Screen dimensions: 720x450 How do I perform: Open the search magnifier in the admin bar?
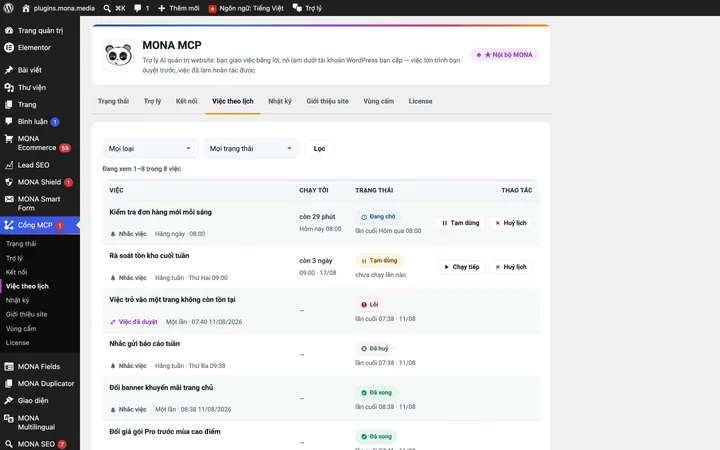107,8
